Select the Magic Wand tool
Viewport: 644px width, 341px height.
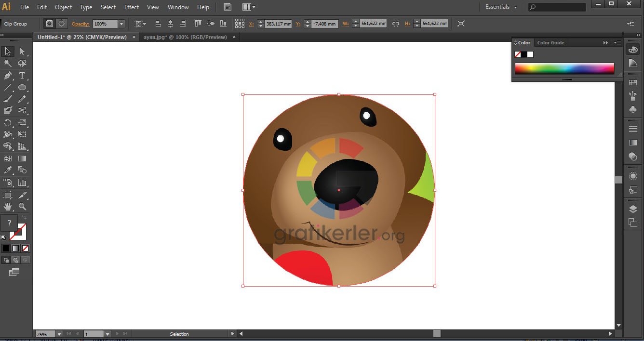click(x=8, y=64)
